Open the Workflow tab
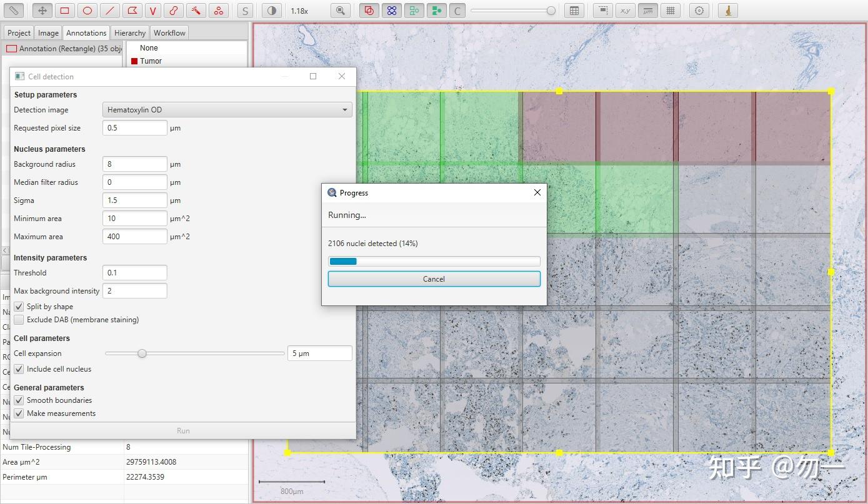 point(169,33)
